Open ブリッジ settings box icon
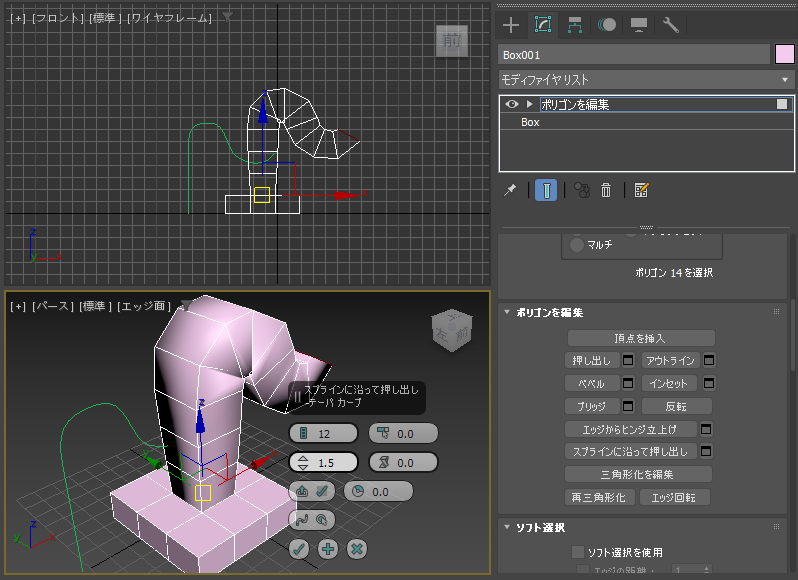798x580 pixels. (628, 407)
